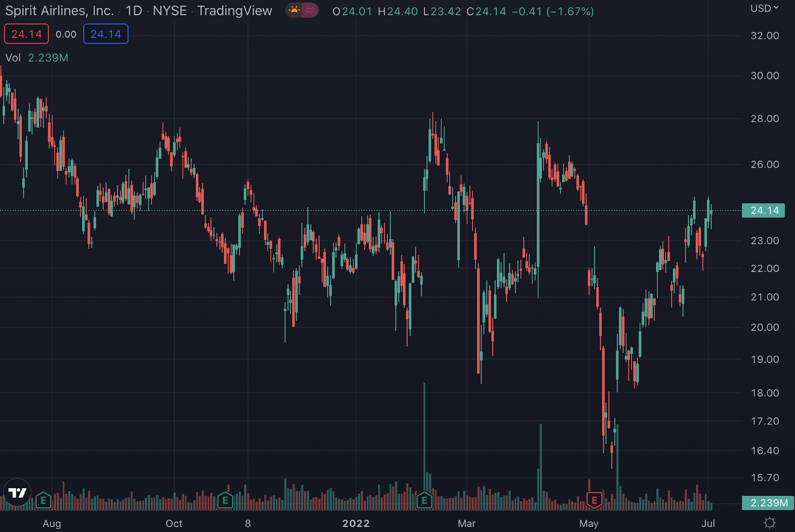The height and width of the screenshot is (532, 795).
Task: Click the low value L23.42
Action: pyautogui.click(x=442, y=11)
